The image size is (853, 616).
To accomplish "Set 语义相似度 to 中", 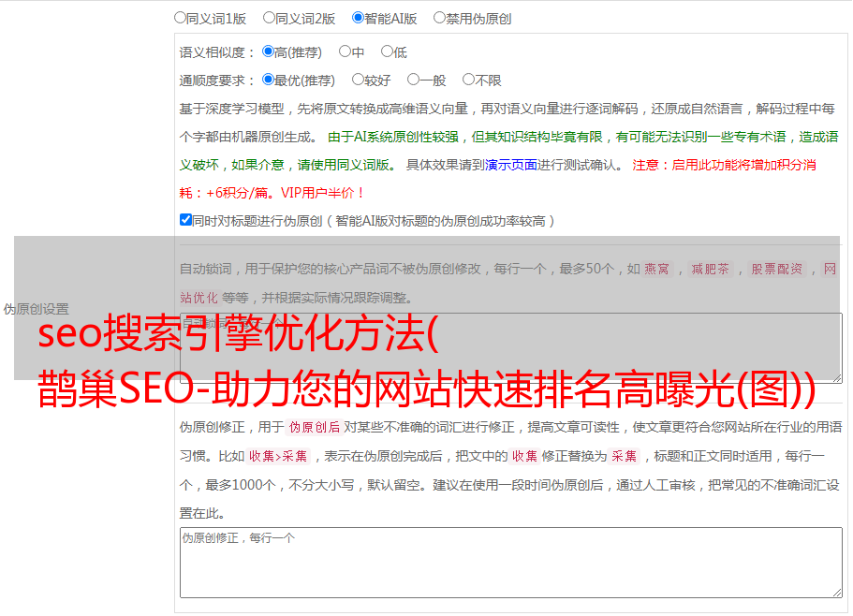I will [x=345, y=51].
